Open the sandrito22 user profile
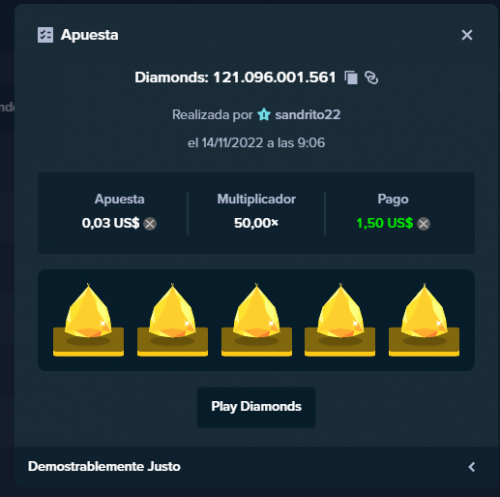 click(x=308, y=115)
